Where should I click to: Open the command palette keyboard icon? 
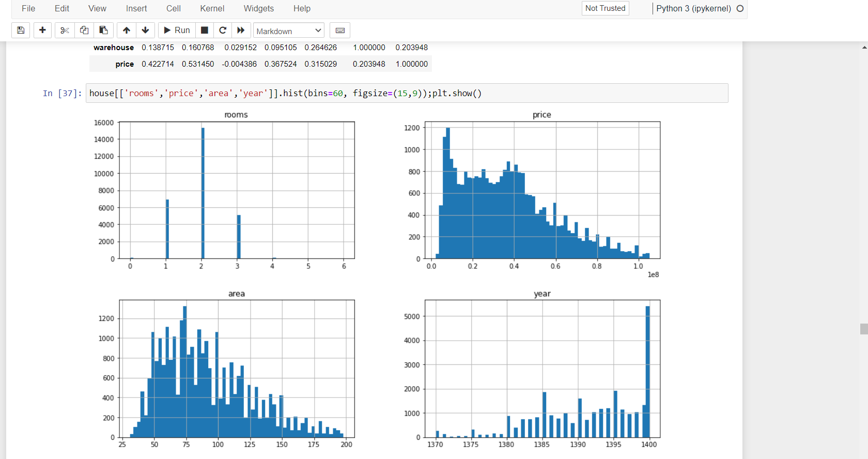340,30
